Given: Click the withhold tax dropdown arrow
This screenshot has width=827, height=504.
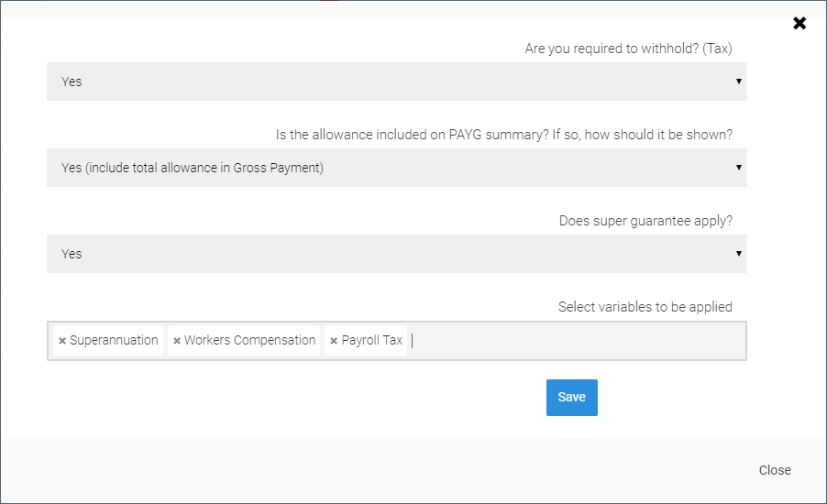Looking at the screenshot, I should pos(738,82).
